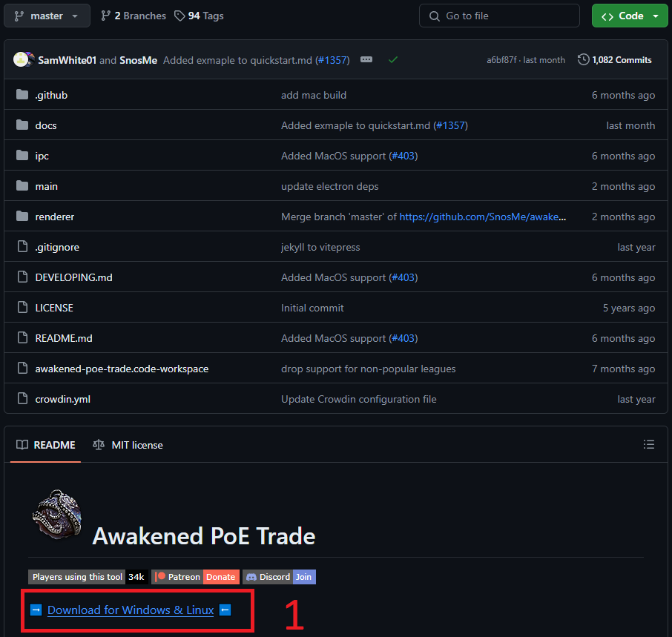
Task: Click the Players using this tool badge
Action: point(88,577)
